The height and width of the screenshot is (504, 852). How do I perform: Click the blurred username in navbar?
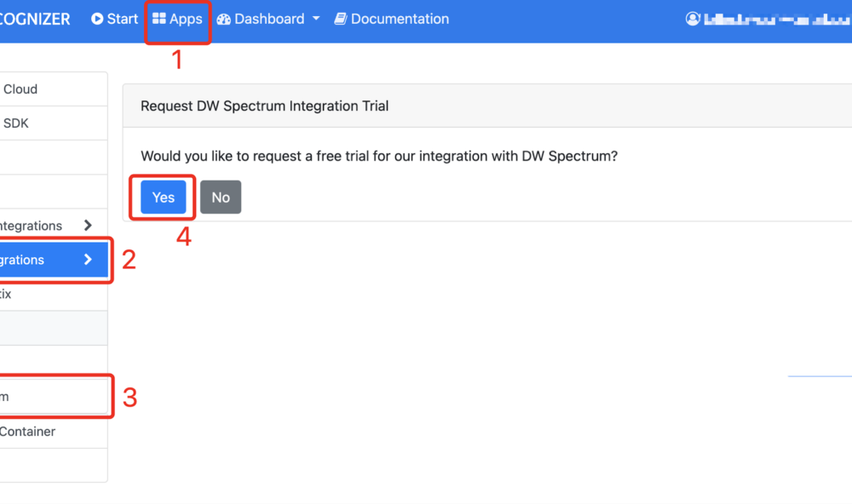click(x=777, y=20)
